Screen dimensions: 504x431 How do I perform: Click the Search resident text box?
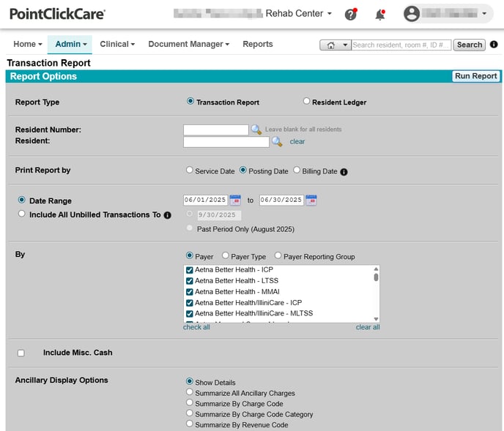pyautogui.click(x=401, y=45)
